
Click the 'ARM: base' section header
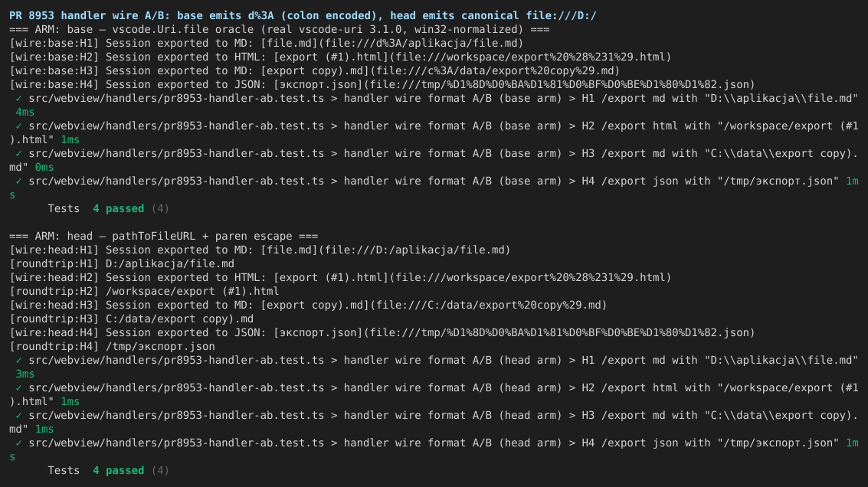(x=280, y=29)
